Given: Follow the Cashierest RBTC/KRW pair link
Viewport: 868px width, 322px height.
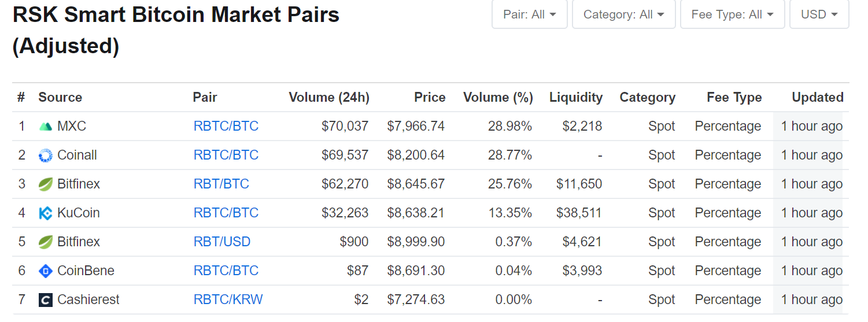Looking at the screenshot, I should point(228,300).
